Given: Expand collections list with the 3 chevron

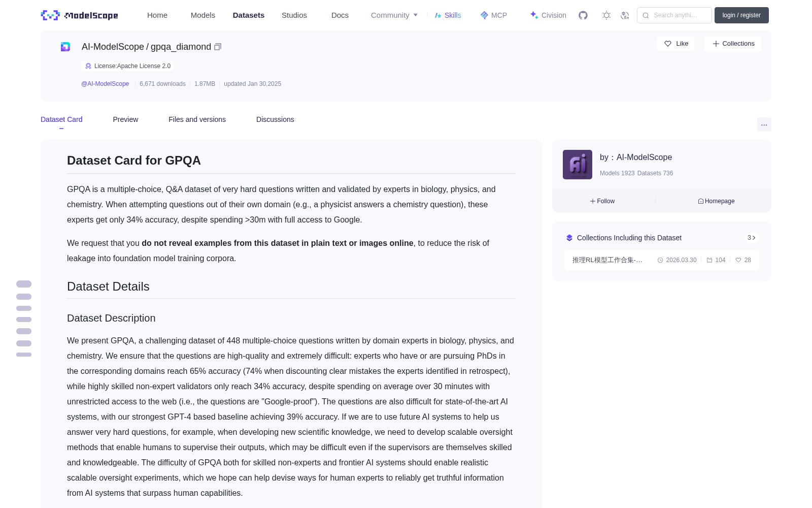Looking at the screenshot, I should [752, 238].
